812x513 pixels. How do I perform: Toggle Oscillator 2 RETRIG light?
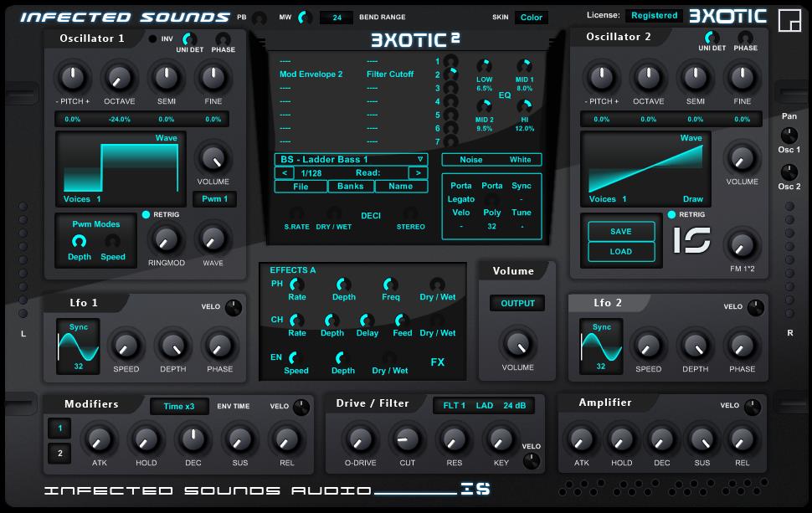(671, 214)
